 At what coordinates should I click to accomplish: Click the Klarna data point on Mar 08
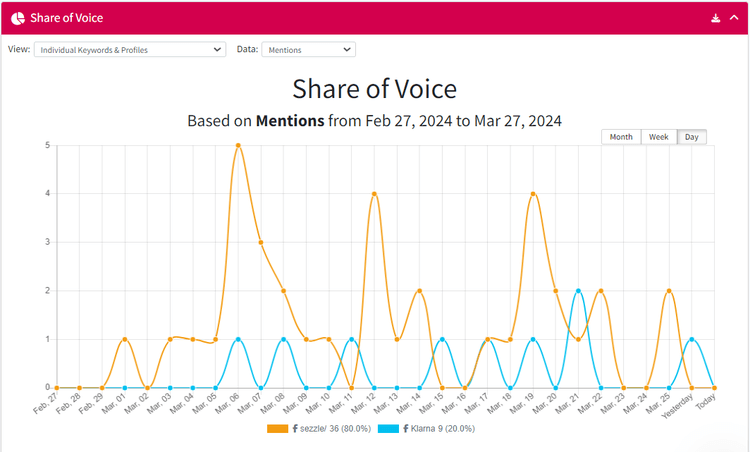(284, 339)
